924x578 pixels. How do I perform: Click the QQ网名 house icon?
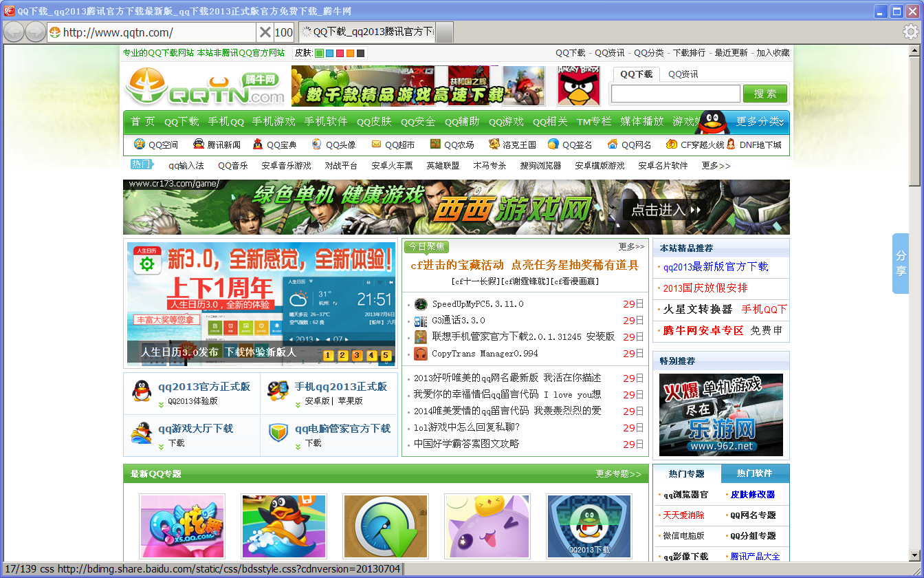click(613, 144)
